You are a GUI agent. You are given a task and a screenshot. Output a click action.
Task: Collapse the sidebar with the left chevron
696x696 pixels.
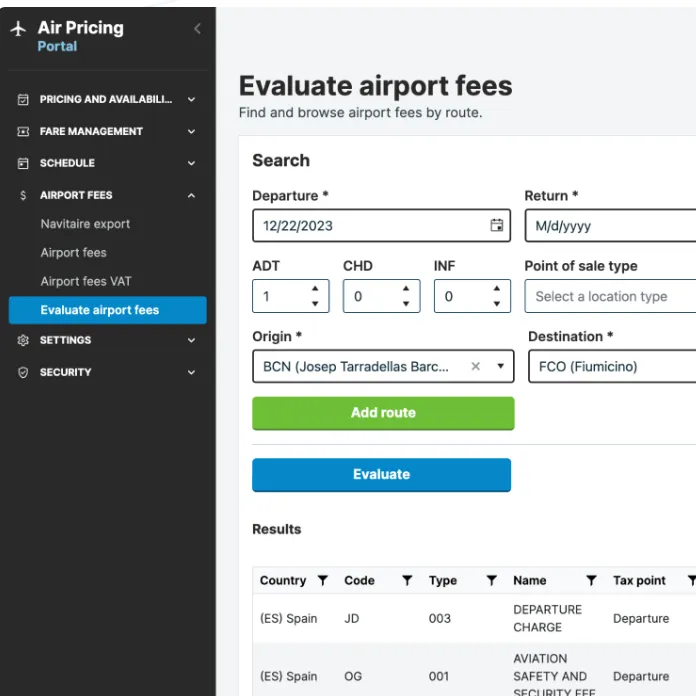coord(198,29)
